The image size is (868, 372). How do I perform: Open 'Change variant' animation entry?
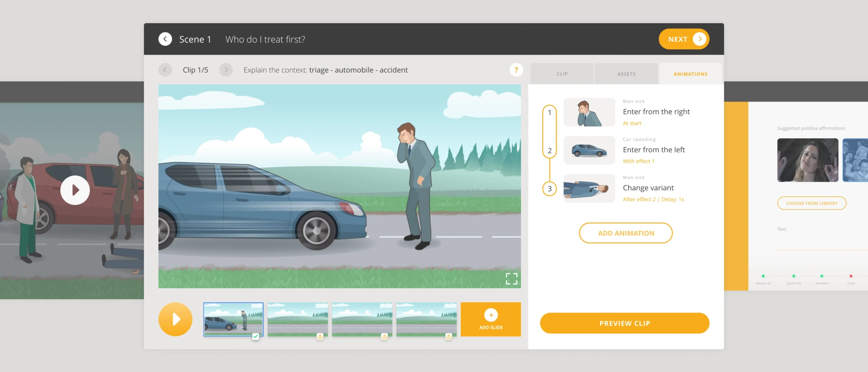(x=648, y=188)
